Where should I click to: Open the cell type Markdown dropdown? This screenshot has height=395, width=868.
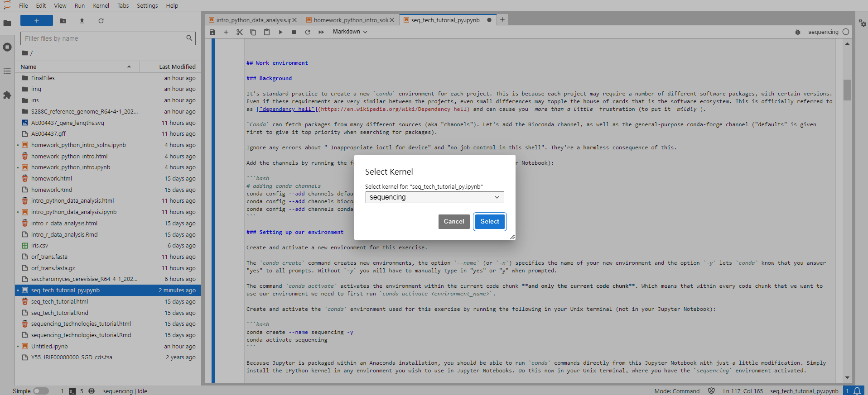click(350, 32)
